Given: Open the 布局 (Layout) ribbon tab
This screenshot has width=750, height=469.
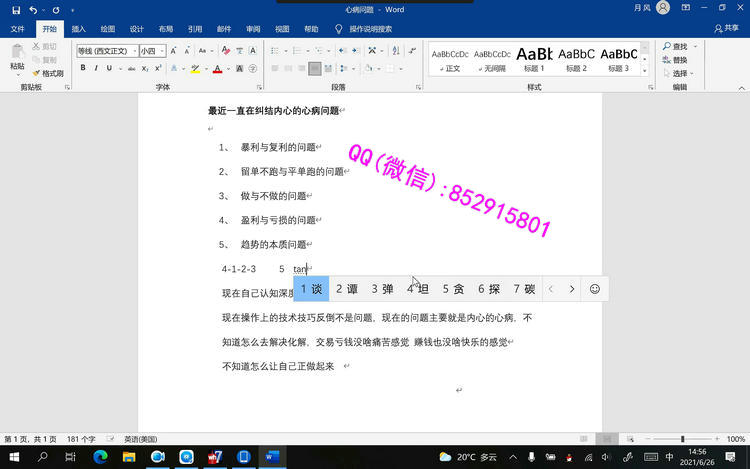Looking at the screenshot, I should coord(165,29).
